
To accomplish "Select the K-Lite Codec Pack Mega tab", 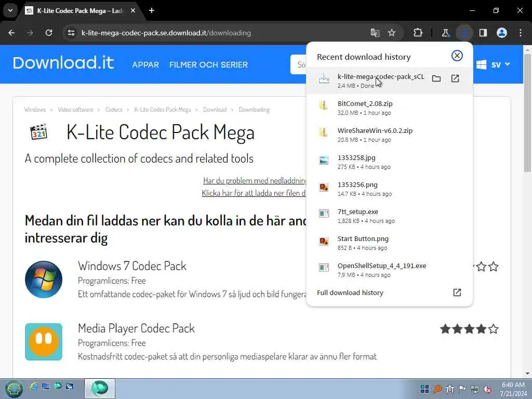I will [79, 10].
